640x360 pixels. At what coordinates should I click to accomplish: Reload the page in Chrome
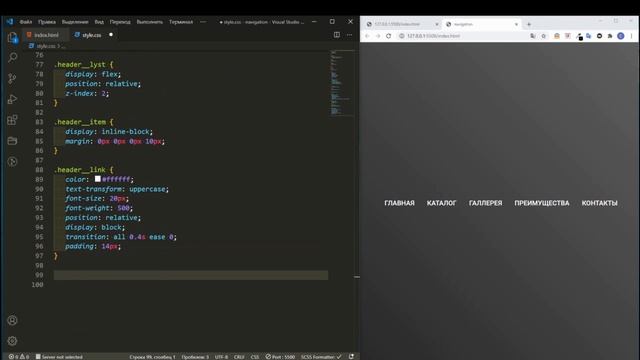tap(389, 36)
